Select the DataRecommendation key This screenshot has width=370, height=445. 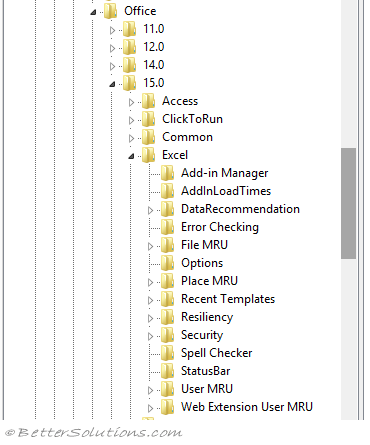click(240, 209)
